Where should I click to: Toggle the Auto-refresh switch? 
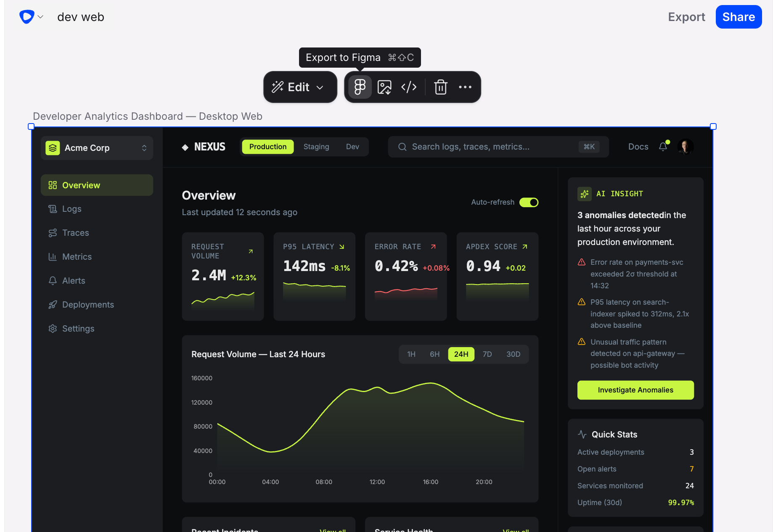click(529, 203)
